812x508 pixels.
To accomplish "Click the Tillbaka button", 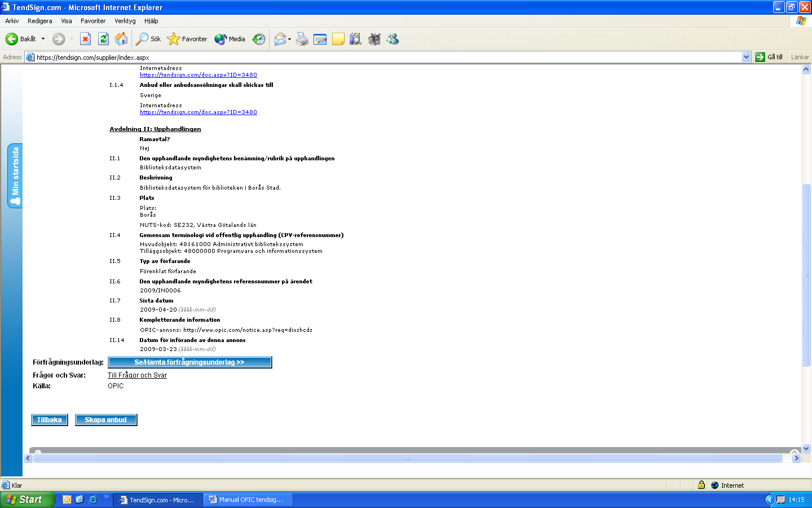I will pyautogui.click(x=50, y=420).
